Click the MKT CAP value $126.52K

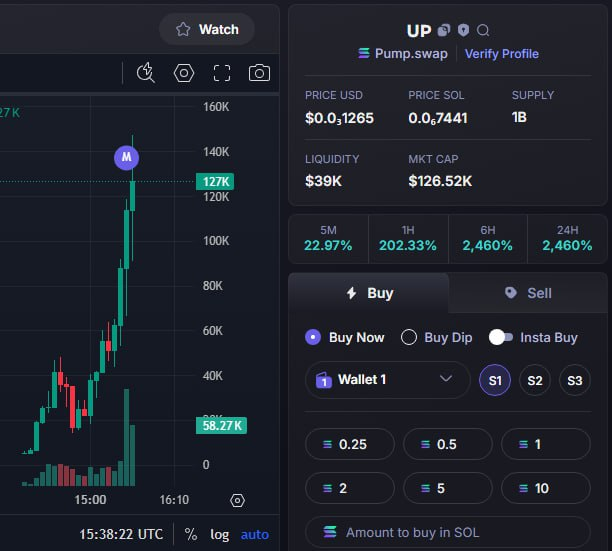click(x=440, y=181)
